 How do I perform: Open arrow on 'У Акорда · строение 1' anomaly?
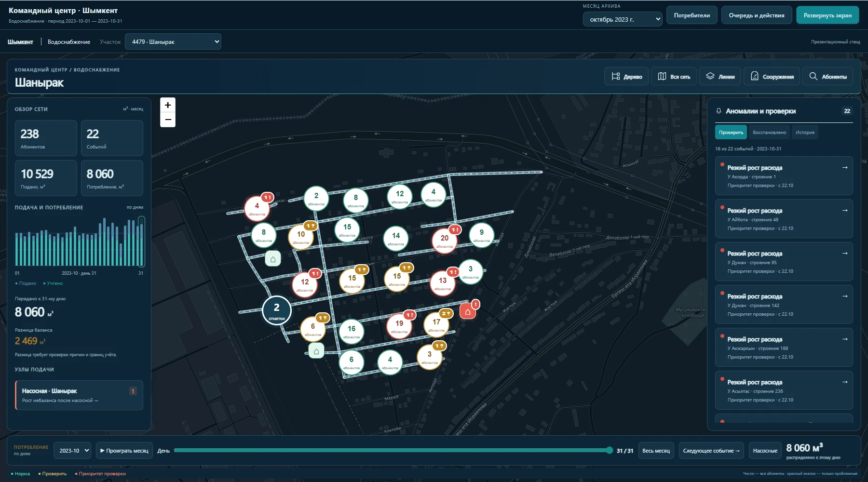click(x=845, y=168)
